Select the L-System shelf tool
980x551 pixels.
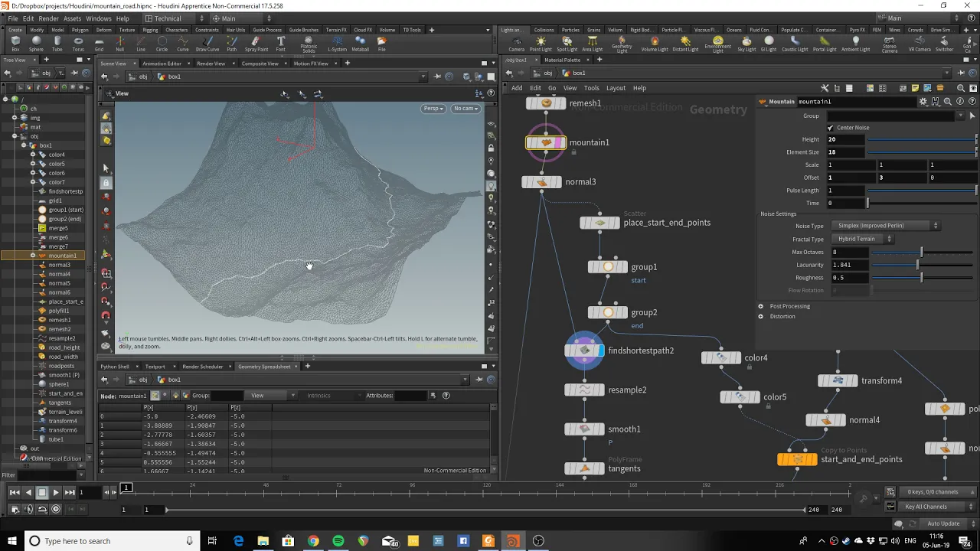337,44
